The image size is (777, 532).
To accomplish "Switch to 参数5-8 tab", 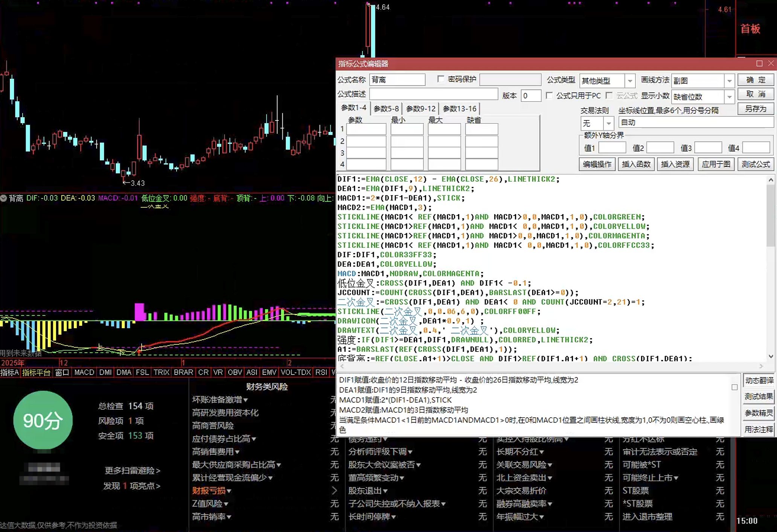I will [x=386, y=109].
